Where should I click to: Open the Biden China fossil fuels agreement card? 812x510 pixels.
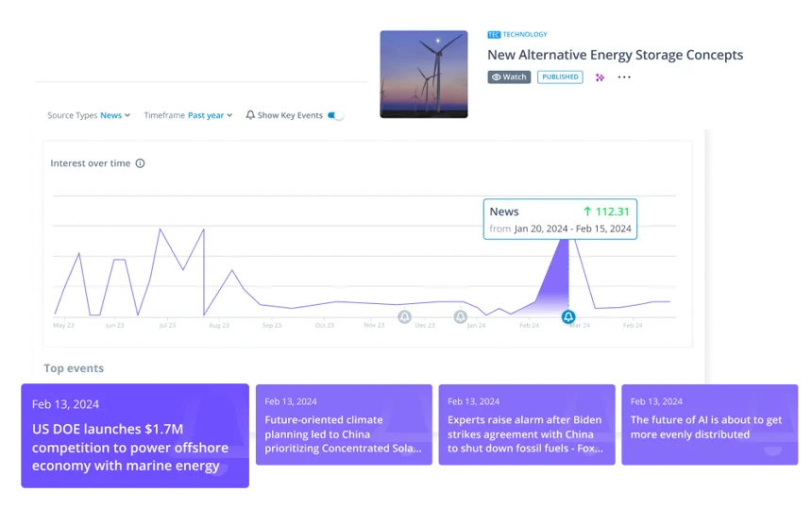click(527, 425)
